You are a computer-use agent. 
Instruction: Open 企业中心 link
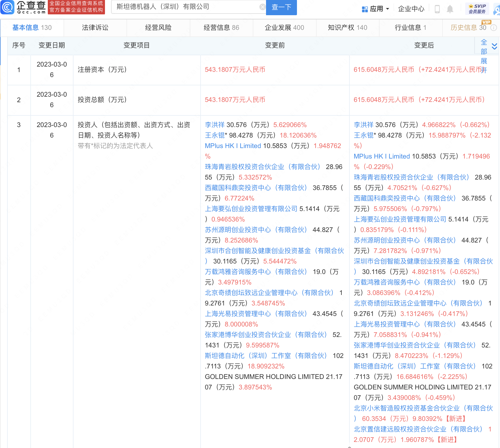411,9
